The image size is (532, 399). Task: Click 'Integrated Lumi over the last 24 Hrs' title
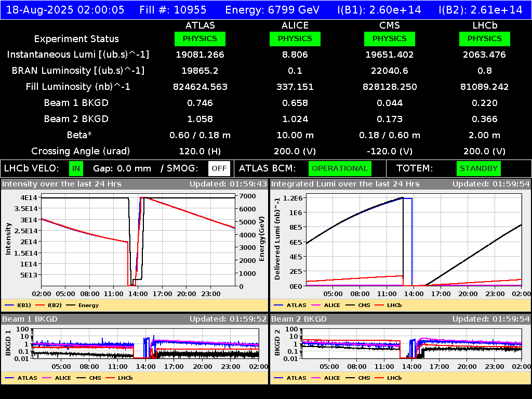pos(345,184)
